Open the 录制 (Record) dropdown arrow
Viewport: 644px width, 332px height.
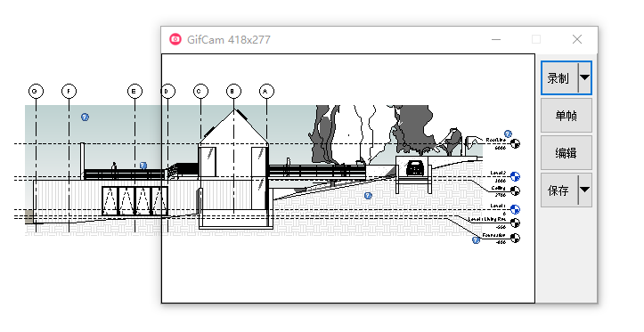click(x=585, y=77)
